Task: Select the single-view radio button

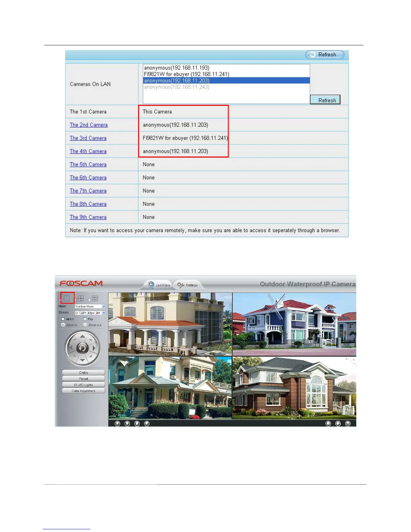Action: 61,300
